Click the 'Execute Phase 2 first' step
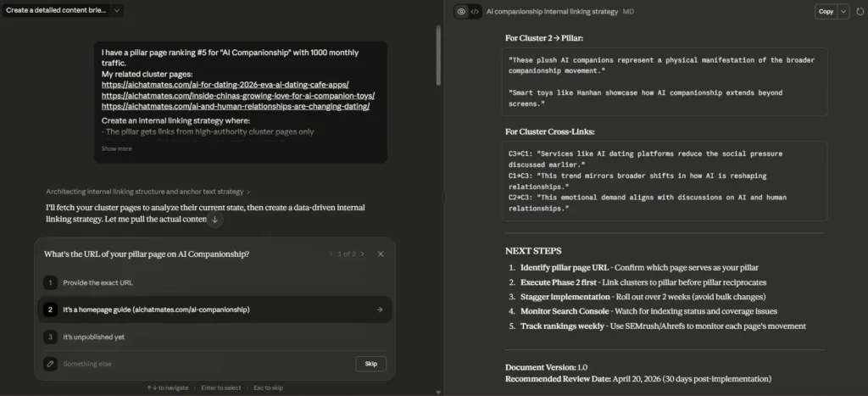The width and height of the screenshot is (868, 396). [643, 282]
